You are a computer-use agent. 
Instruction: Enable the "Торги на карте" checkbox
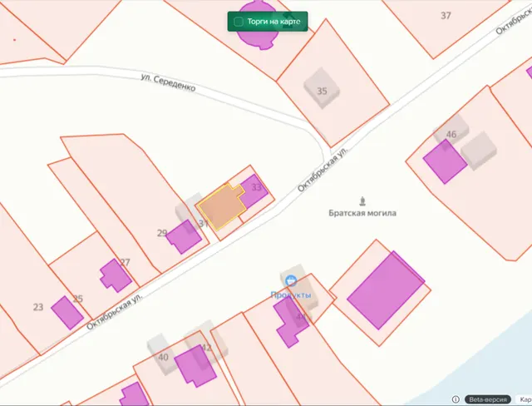pyautogui.click(x=239, y=22)
